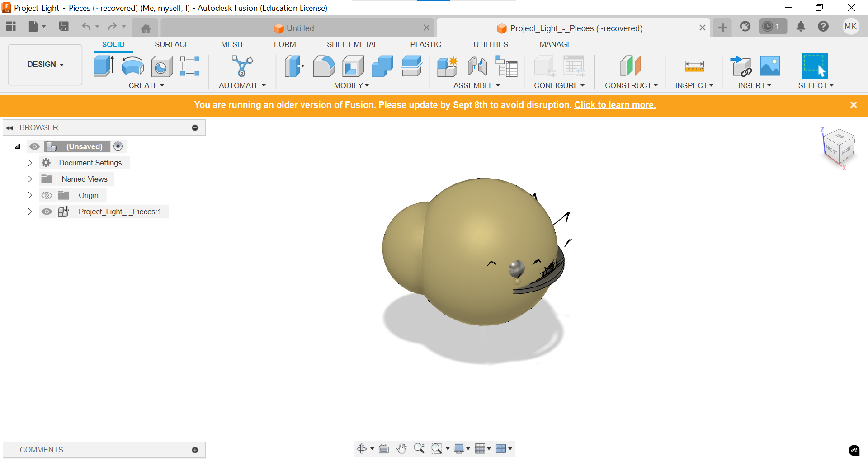Switch to the Untitled document tab
This screenshot has width=868, height=461.
pos(297,28)
